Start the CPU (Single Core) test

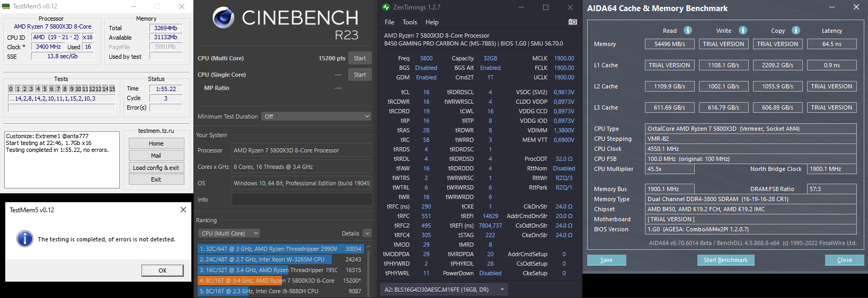[360, 75]
